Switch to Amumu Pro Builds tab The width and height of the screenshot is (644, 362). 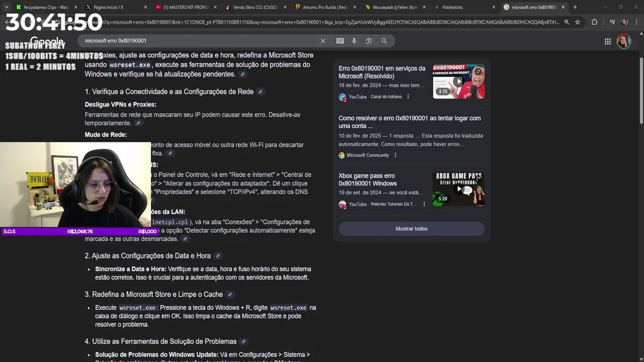(325, 8)
